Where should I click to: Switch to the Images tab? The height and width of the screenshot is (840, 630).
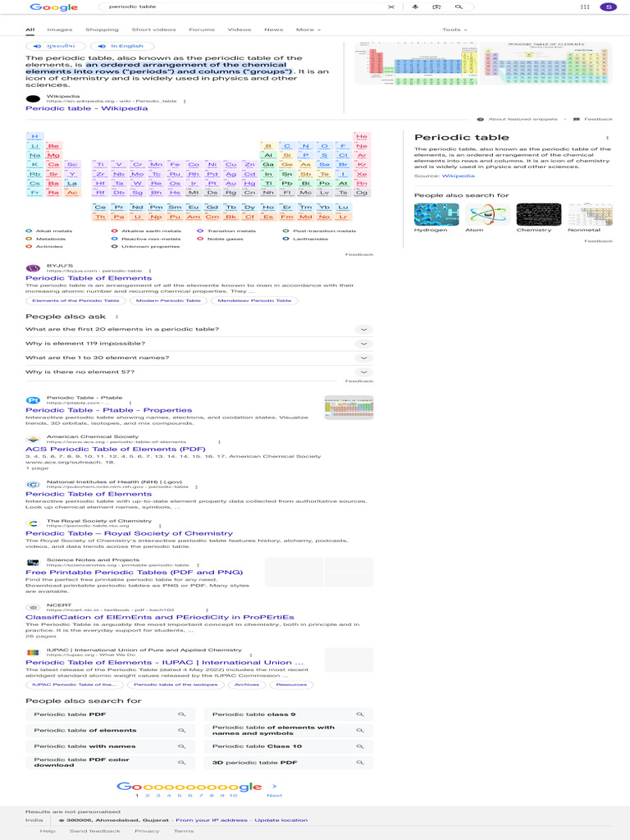point(59,30)
